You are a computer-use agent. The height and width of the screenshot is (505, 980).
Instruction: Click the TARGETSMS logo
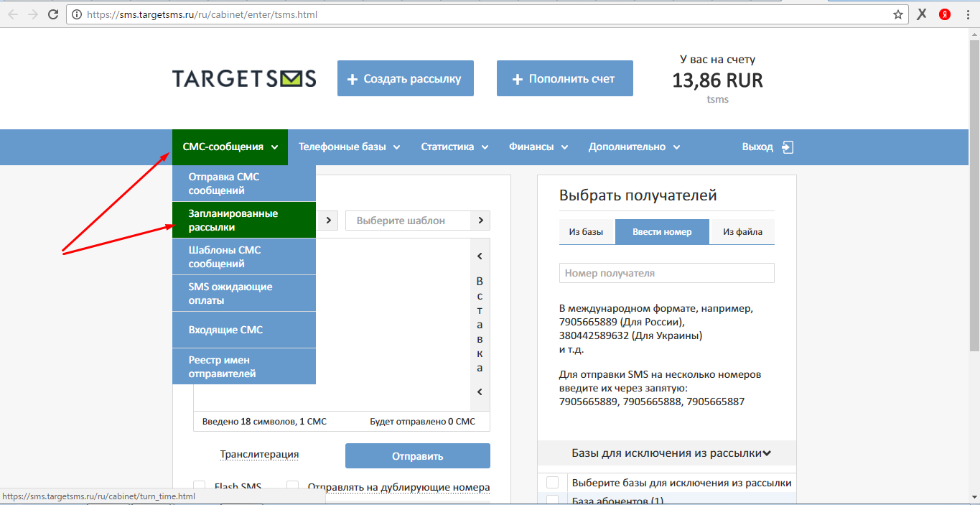pos(244,78)
